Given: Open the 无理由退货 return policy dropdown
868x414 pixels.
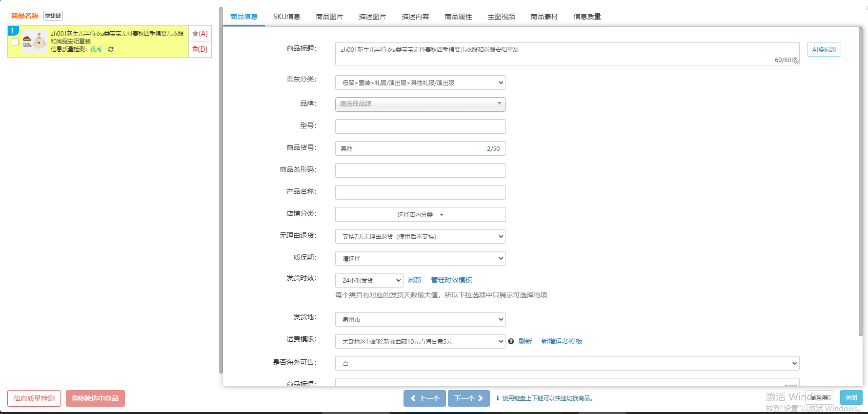Looking at the screenshot, I should pos(420,236).
